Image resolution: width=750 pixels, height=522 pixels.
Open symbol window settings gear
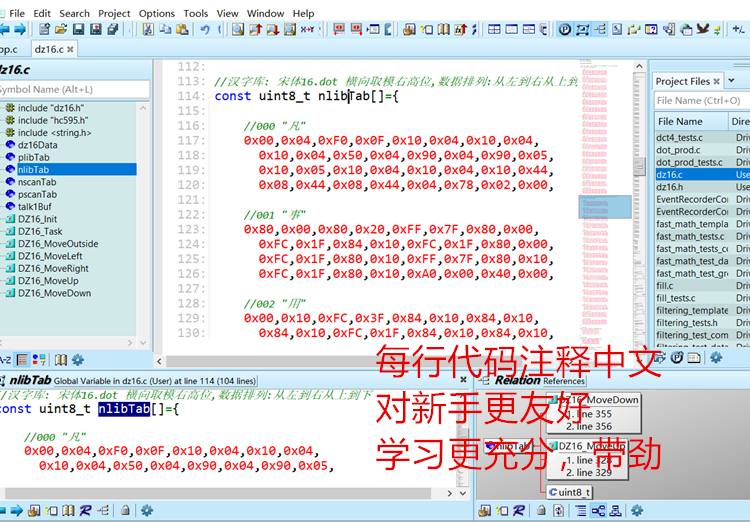point(77,360)
